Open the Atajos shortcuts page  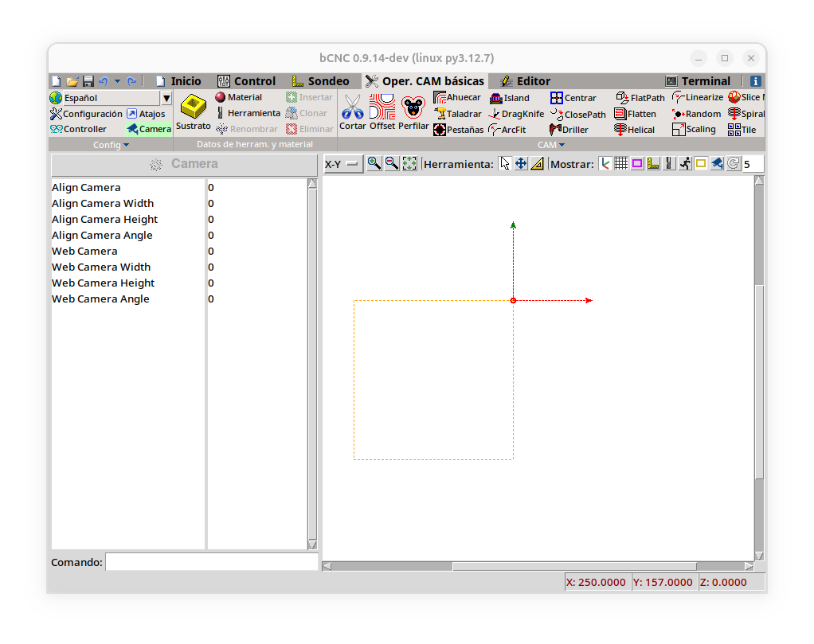[x=146, y=114]
